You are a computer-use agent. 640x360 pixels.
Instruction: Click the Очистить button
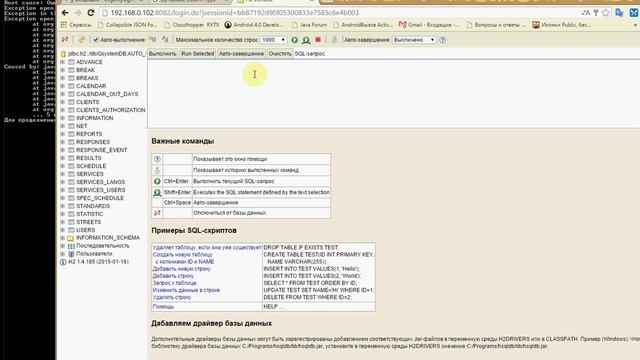coord(280,53)
